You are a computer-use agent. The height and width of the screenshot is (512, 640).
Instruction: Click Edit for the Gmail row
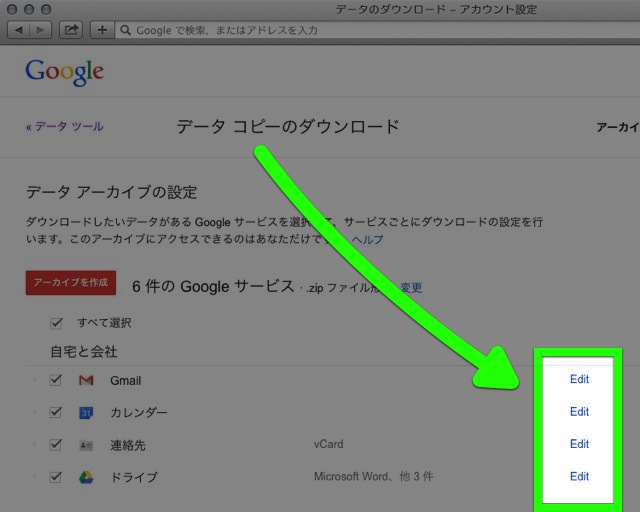pos(579,379)
